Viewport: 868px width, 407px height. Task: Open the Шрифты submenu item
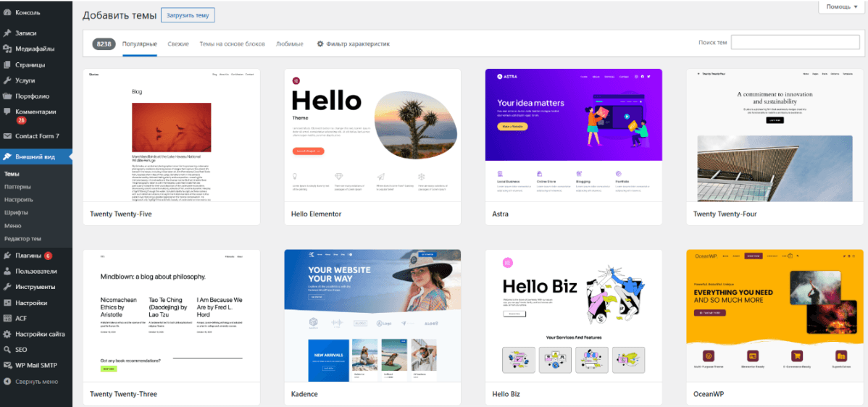click(x=16, y=212)
